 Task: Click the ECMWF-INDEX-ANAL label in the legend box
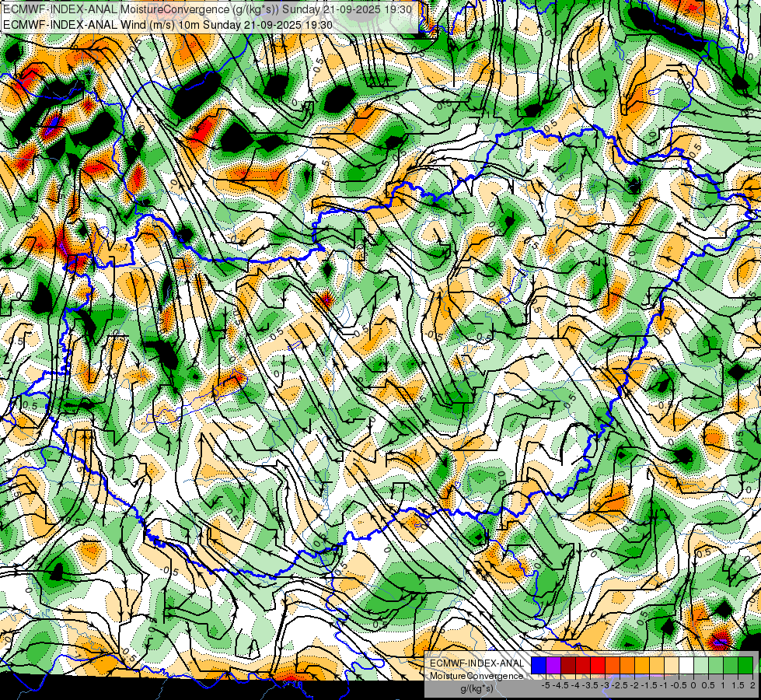click(477, 663)
